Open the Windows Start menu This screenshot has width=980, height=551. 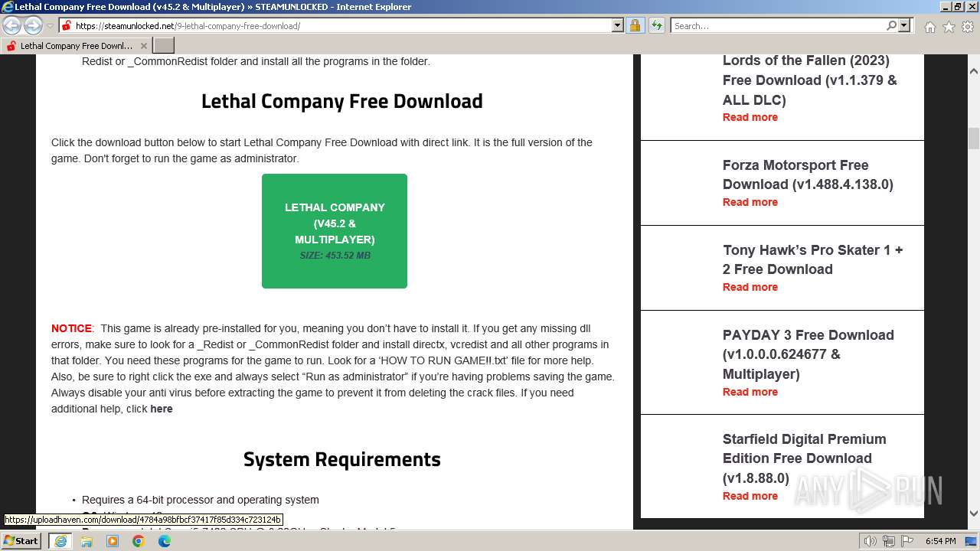tap(22, 540)
